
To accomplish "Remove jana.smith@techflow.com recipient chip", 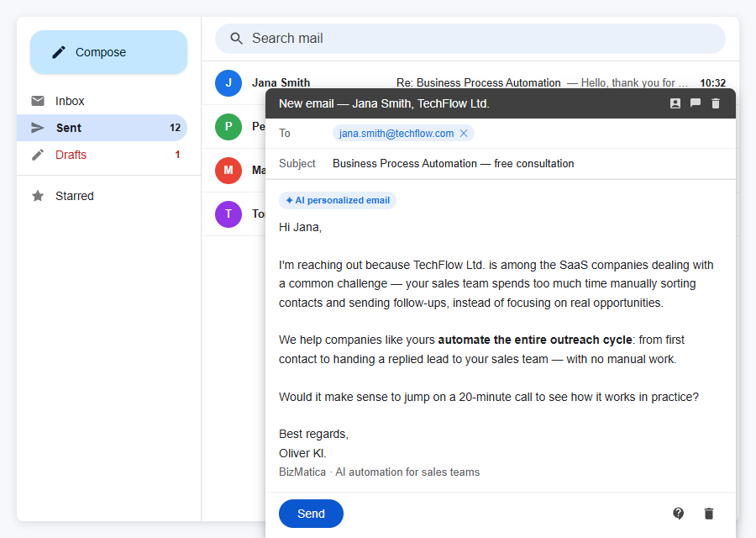I will click(464, 133).
